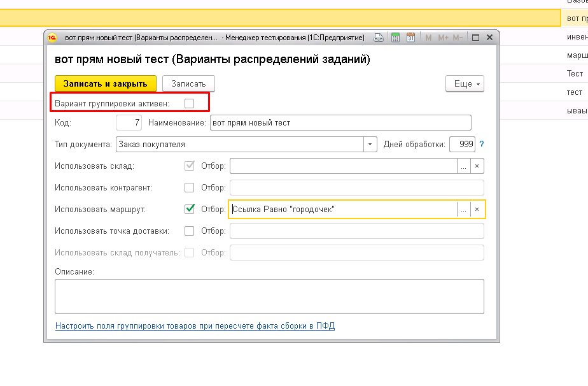The width and height of the screenshot is (588, 386).
Task: Select 'Тест' row in background list
Action: tap(575, 74)
